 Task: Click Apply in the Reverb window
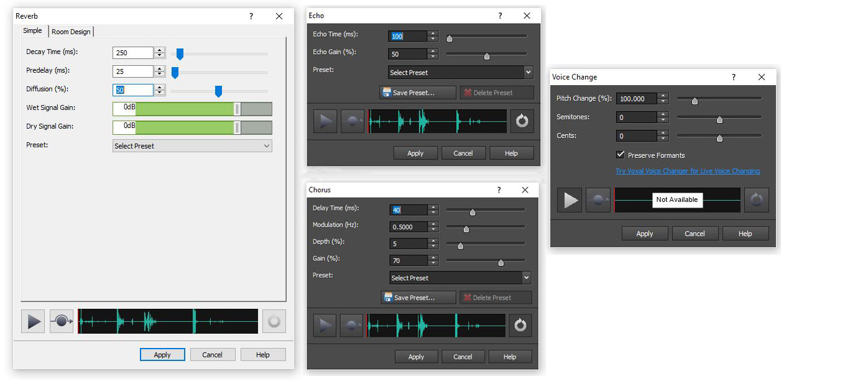pyautogui.click(x=162, y=355)
